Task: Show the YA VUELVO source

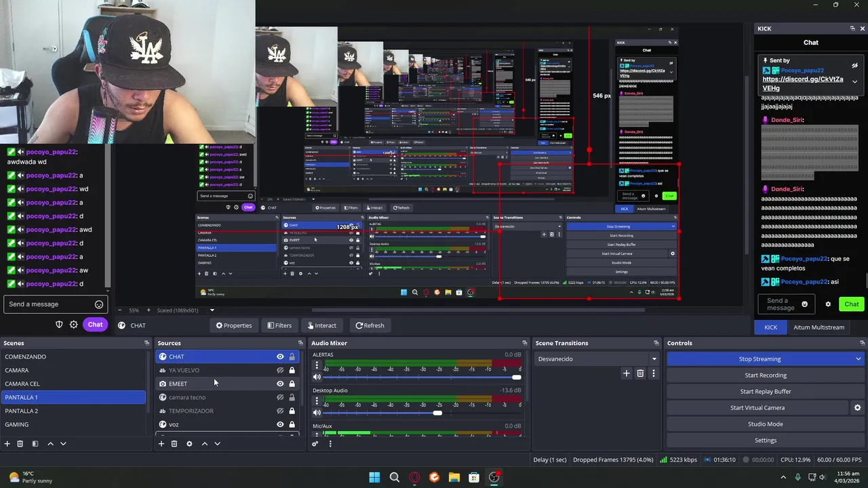Action: (x=280, y=370)
